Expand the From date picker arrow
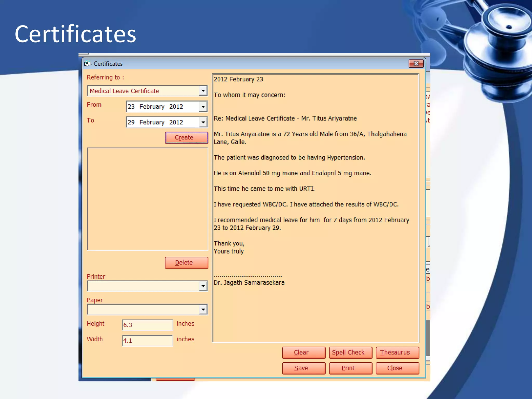The width and height of the screenshot is (532, 399). (203, 107)
